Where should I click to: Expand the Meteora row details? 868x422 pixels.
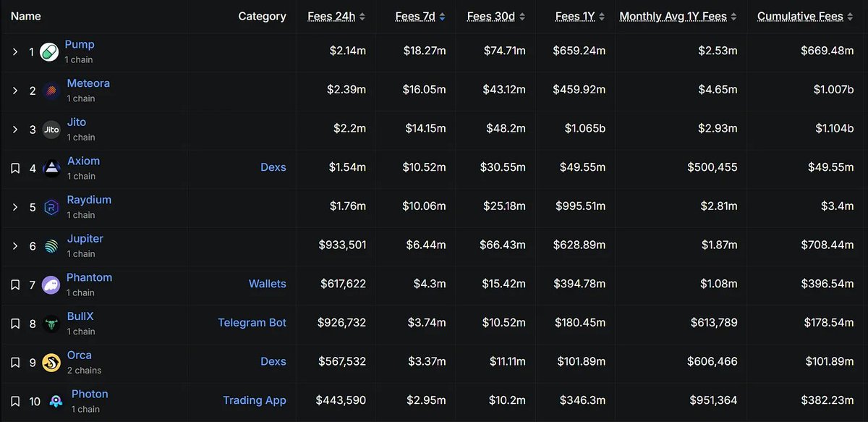point(15,91)
